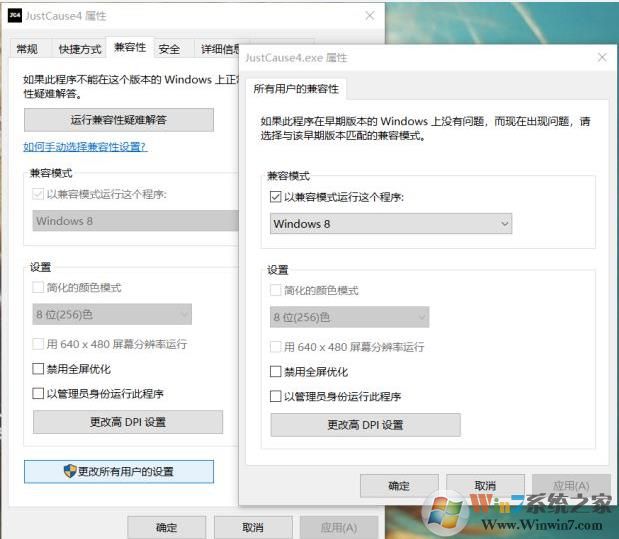Image resolution: width=619 pixels, height=539 pixels.
Task: Open 如何手动选择兼容性设置 link
Action: click(85, 147)
